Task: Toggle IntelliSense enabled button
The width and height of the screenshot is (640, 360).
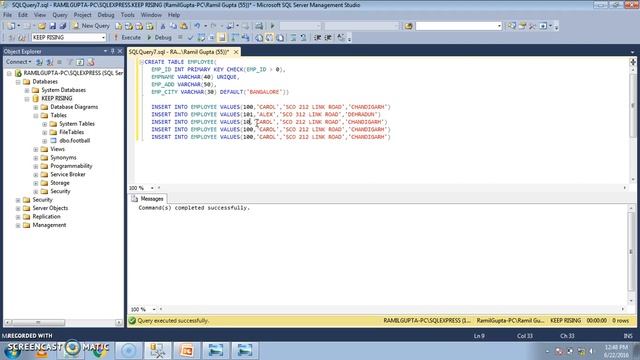Action: pyautogui.click(x=222, y=37)
